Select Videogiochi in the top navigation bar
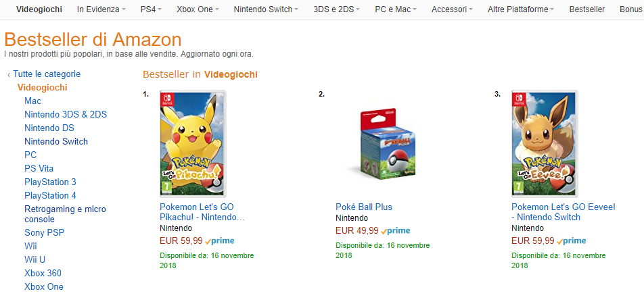The height and width of the screenshot is (308, 644). pos(39,9)
